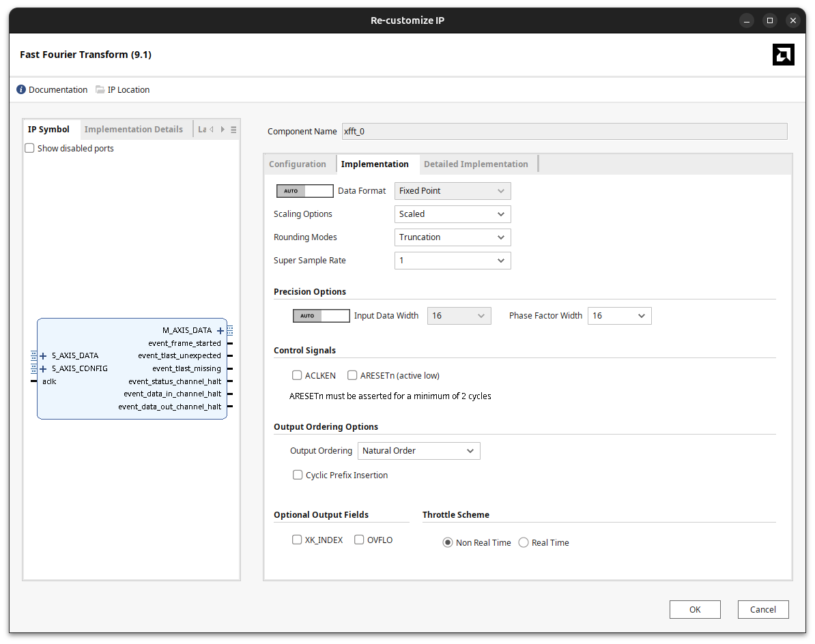Click the event_frame_started port pin

pos(230,343)
